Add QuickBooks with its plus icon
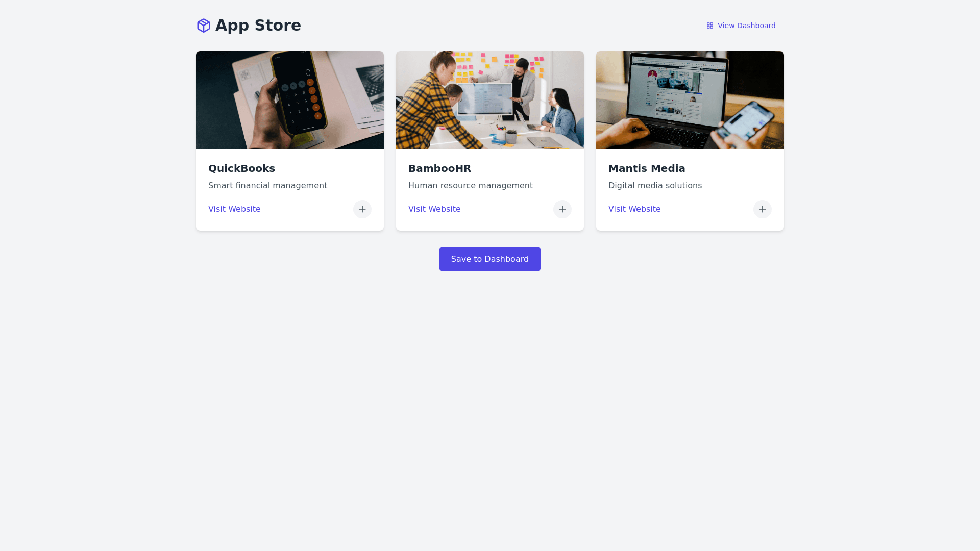 362,209
